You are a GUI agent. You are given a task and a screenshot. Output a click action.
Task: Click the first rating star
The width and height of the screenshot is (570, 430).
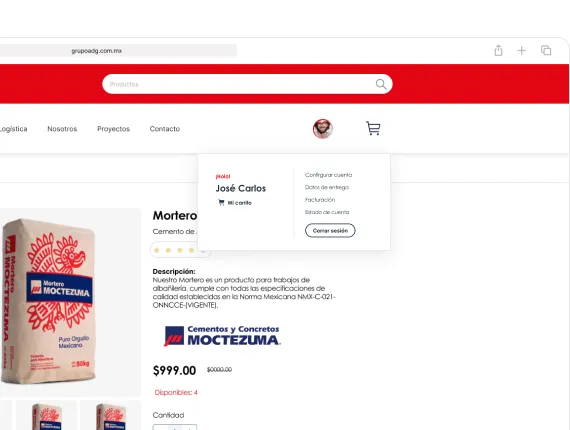point(157,250)
